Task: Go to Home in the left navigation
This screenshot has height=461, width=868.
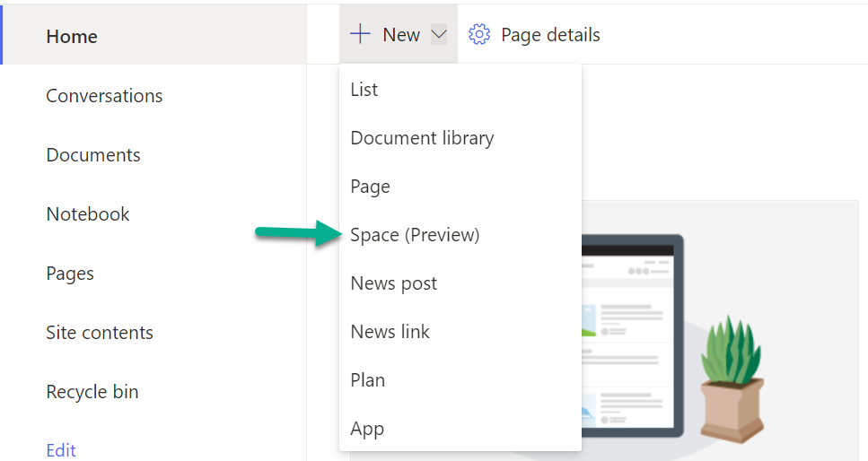Action: pyautogui.click(x=72, y=37)
